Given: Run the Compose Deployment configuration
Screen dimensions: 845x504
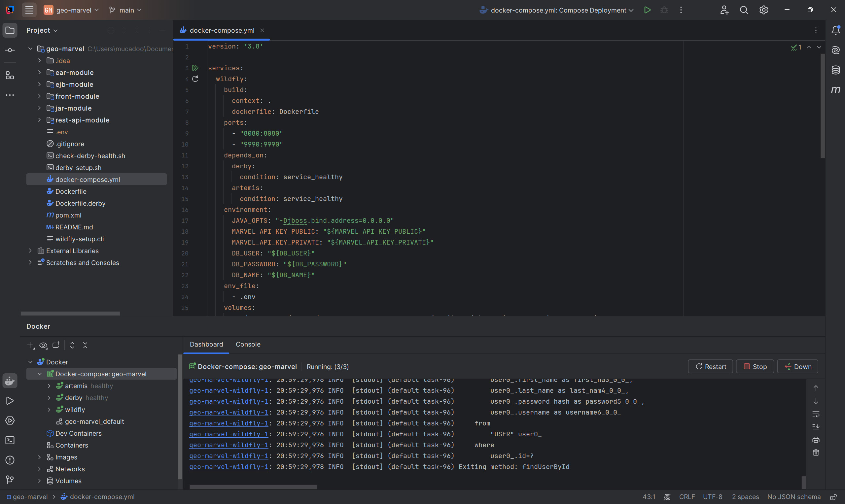Looking at the screenshot, I should (647, 10).
